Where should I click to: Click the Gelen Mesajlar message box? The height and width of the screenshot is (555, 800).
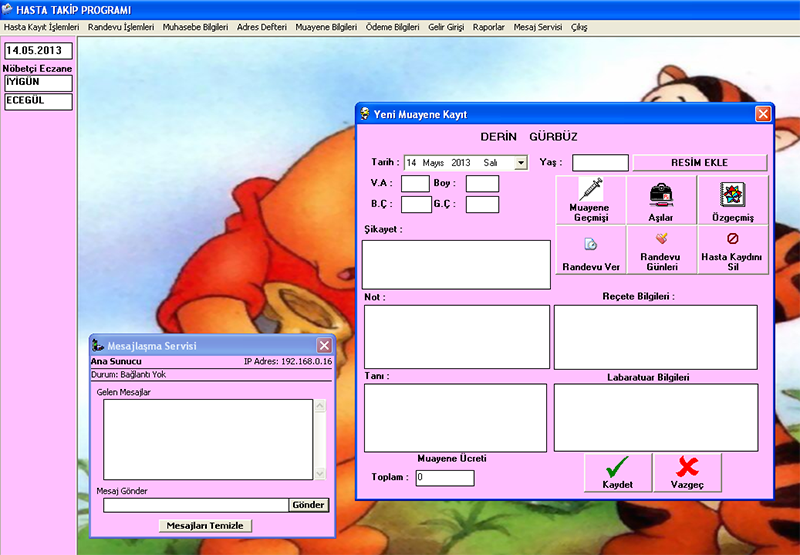(208, 439)
